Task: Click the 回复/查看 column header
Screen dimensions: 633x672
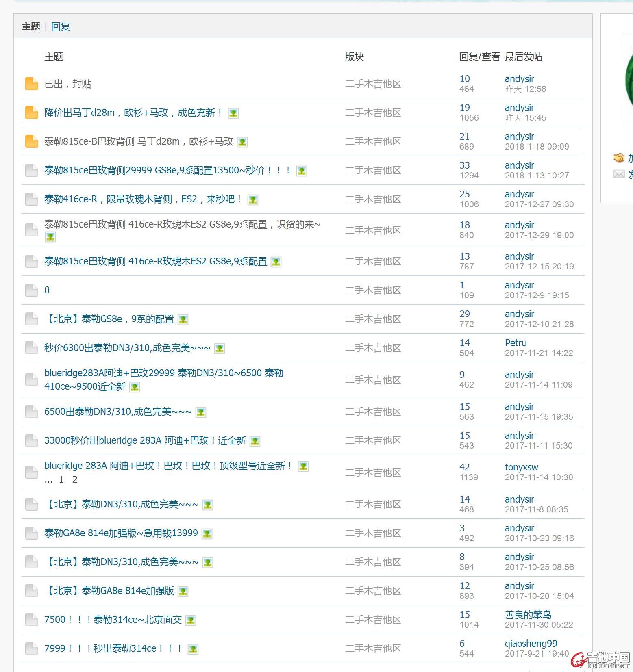Action: 480,57
